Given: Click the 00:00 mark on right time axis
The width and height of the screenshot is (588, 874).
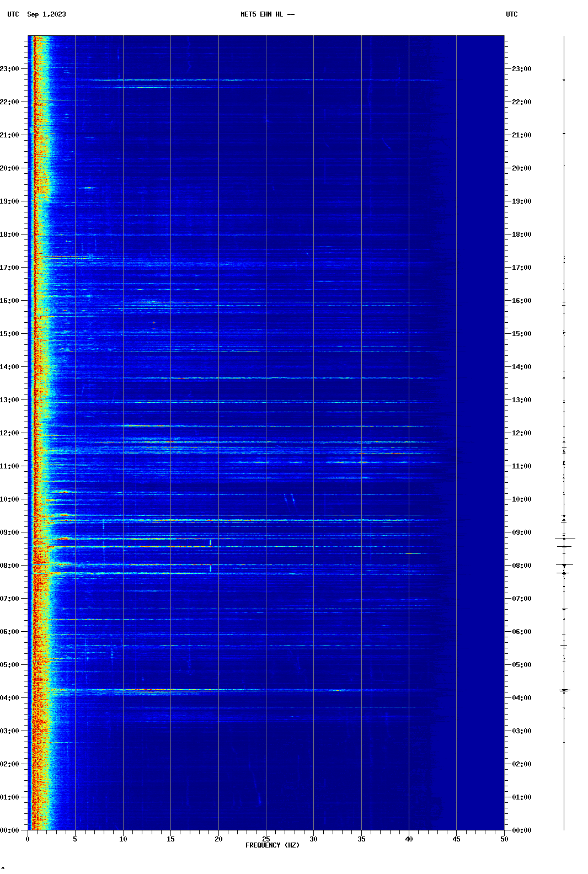Looking at the screenshot, I should pos(521,830).
